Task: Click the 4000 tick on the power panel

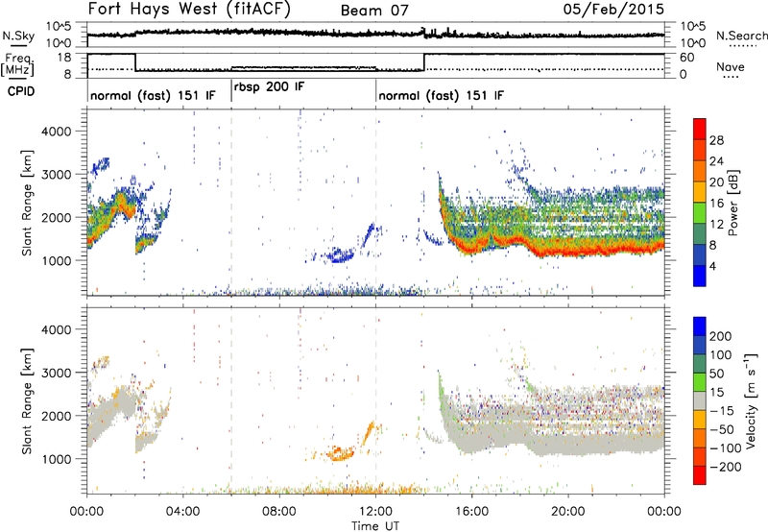Action: pos(57,132)
